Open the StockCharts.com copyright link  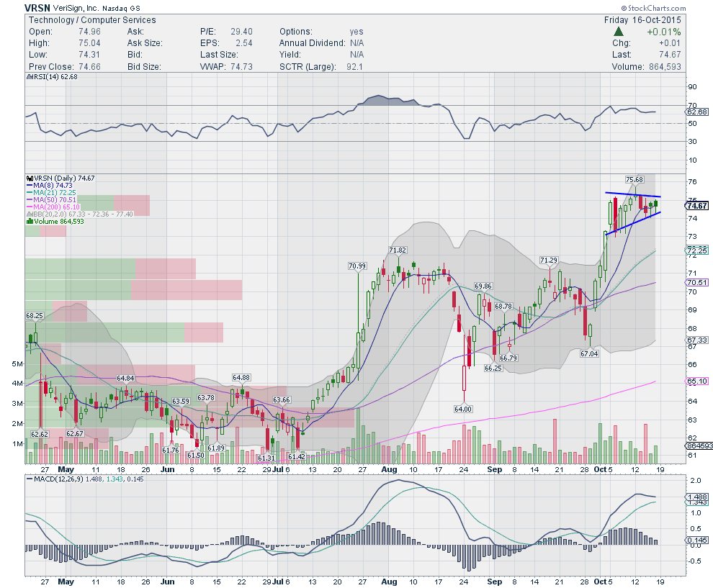tap(653, 8)
